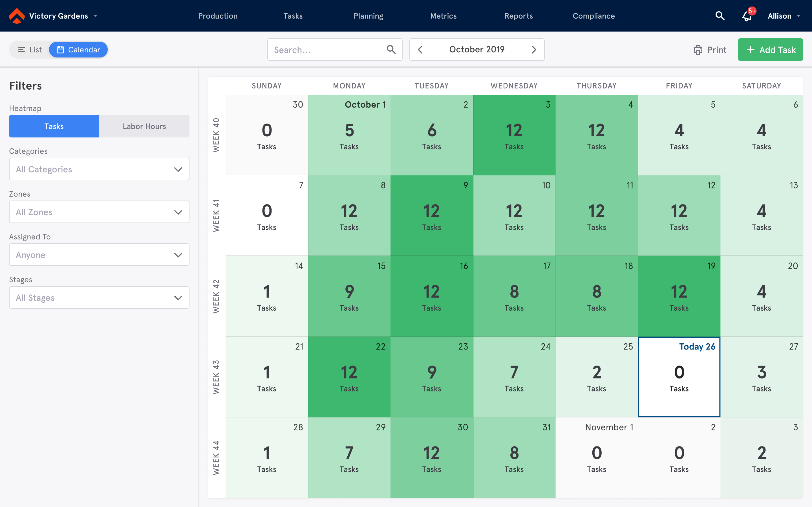Advance to next month with right arrow
Image resolution: width=812 pixels, height=507 pixels.
pyautogui.click(x=533, y=50)
